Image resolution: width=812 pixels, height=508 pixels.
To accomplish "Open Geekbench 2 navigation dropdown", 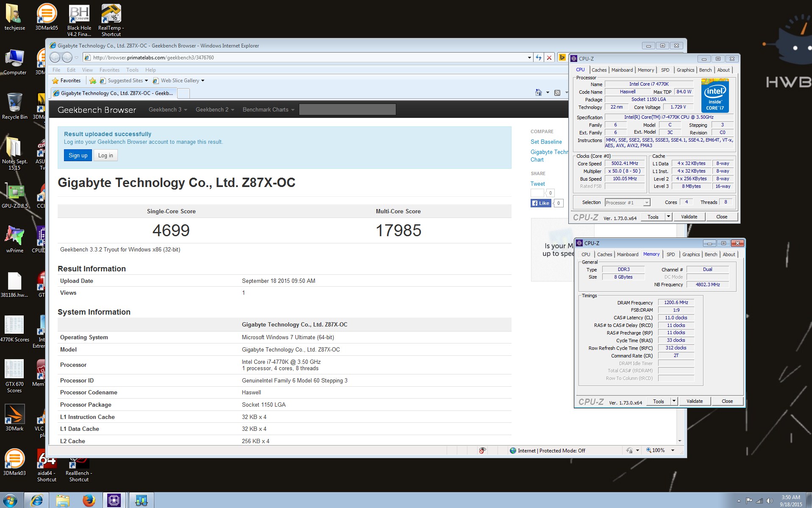I will tap(215, 109).
